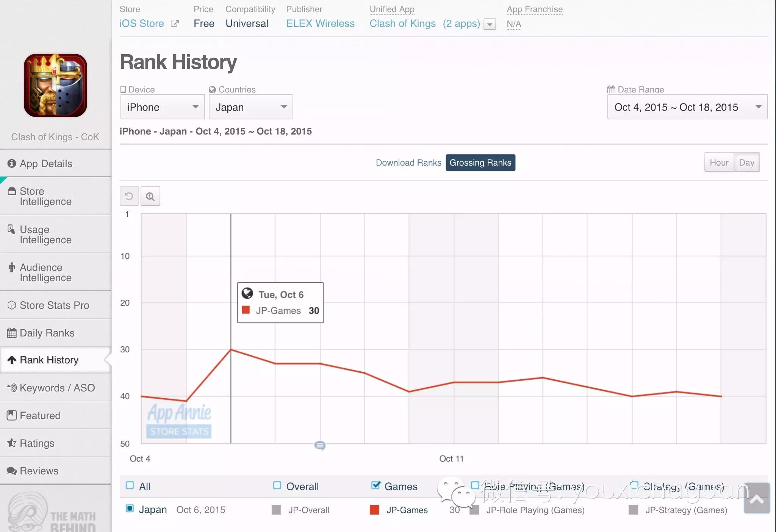The height and width of the screenshot is (532, 776).
Task: Expand the Date Range dropdown
Action: point(687,107)
